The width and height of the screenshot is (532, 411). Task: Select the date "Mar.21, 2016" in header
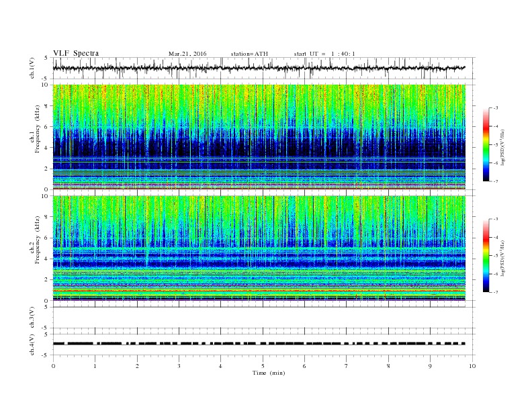pos(187,54)
